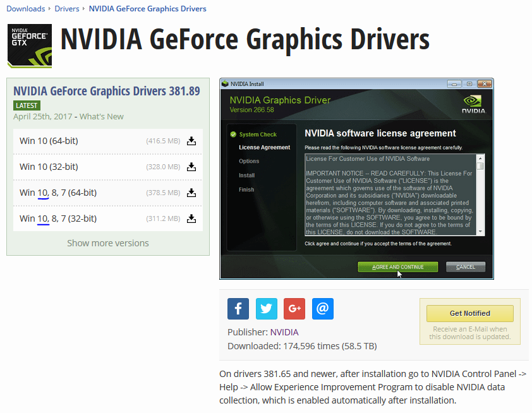Click the NVIDIA logo in installer screenshot
Screen dimensions: 532x413
473,104
